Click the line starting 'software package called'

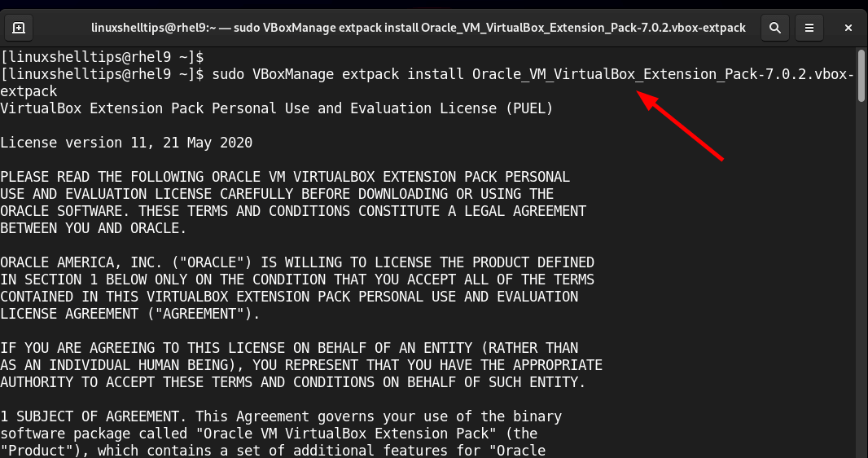[x=269, y=434]
